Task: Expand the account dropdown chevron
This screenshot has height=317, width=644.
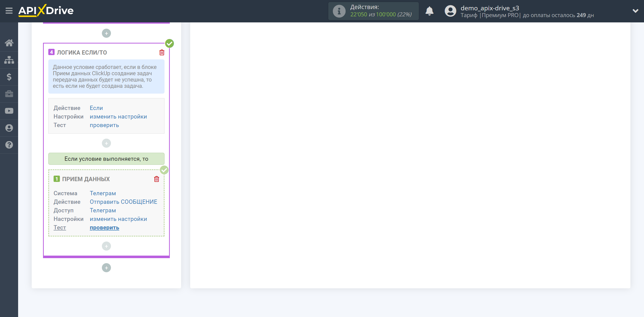Action: tap(635, 11)
